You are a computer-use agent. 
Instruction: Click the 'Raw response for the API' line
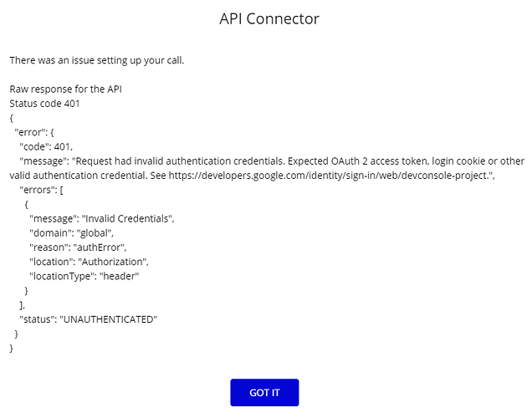65,89
